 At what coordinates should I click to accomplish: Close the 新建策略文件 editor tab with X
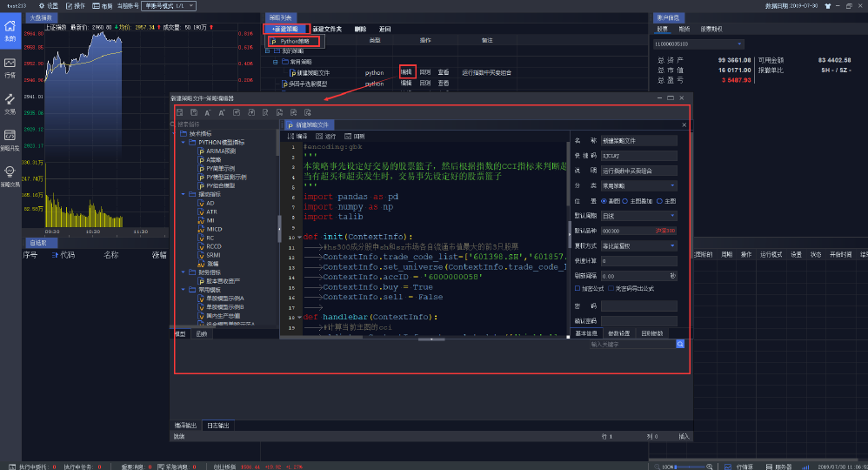tap(684, 124)
